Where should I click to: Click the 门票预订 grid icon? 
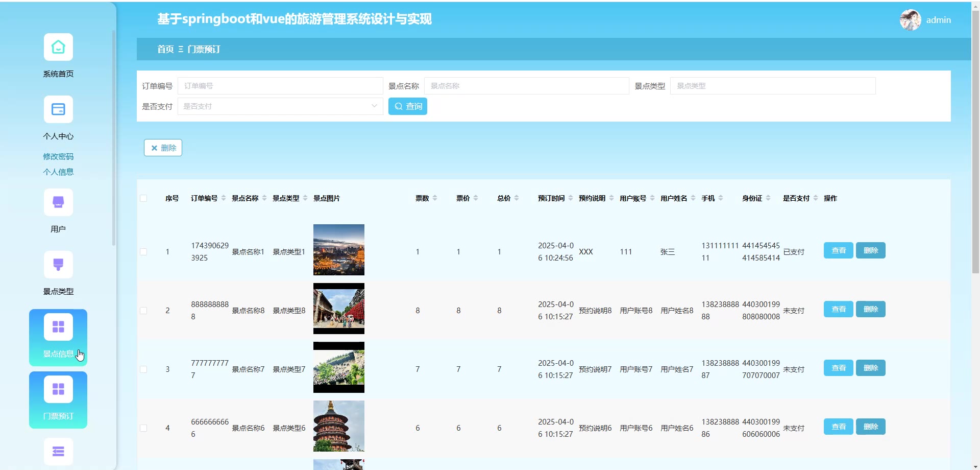58,390
